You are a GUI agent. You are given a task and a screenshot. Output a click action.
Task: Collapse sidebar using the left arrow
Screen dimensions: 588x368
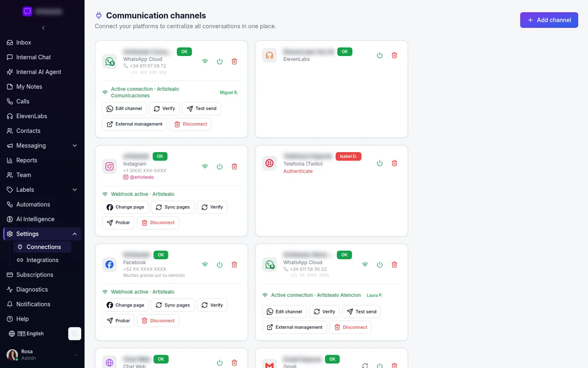pyautogui.click(x=43, y=28)
